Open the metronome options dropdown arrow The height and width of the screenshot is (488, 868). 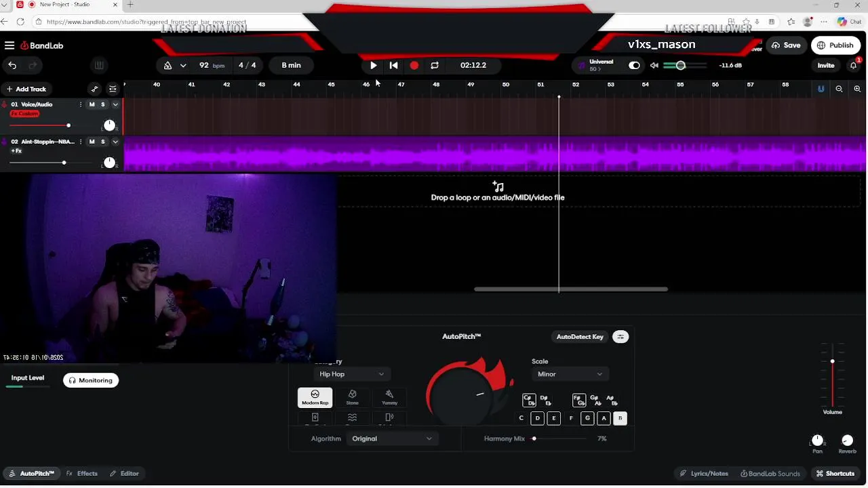tap(183, 65)
